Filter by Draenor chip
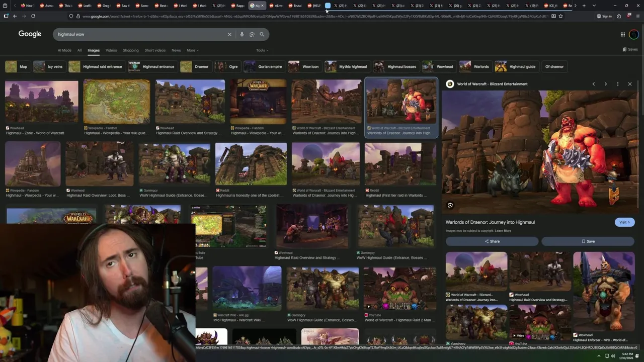The height and width of the screenshot is (362, 644). coord(195,66)
